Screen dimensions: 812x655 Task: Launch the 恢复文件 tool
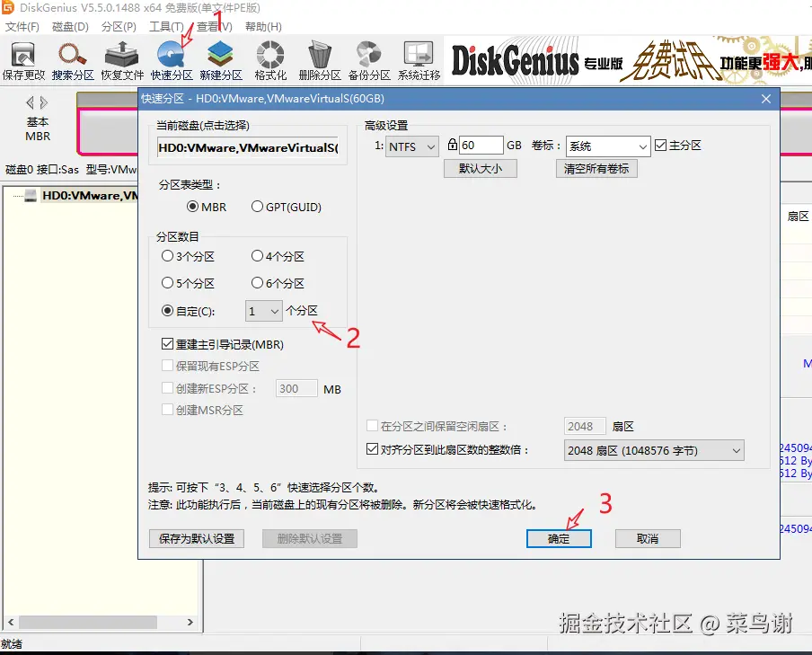coord(122,60)
